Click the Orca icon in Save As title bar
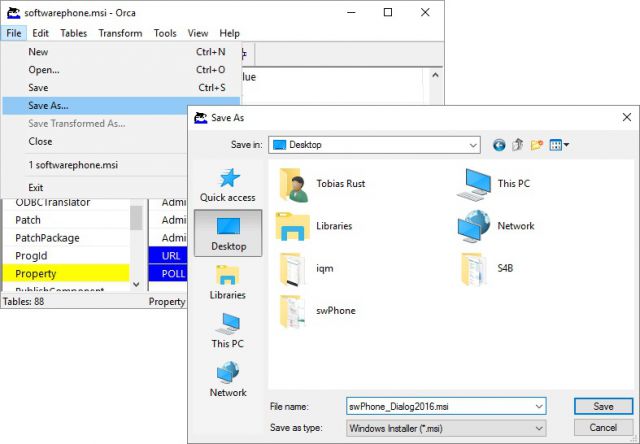This screenshot has height=444, width=640. [200, 118]
